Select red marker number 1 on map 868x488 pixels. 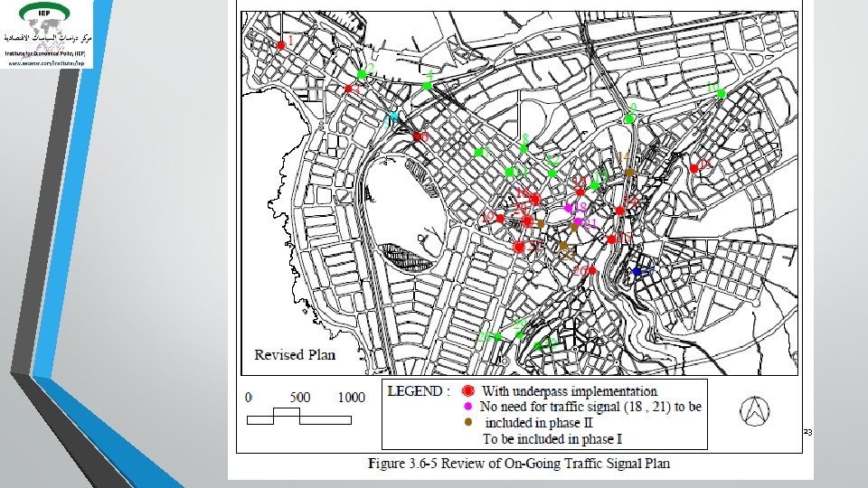point(280,45)
